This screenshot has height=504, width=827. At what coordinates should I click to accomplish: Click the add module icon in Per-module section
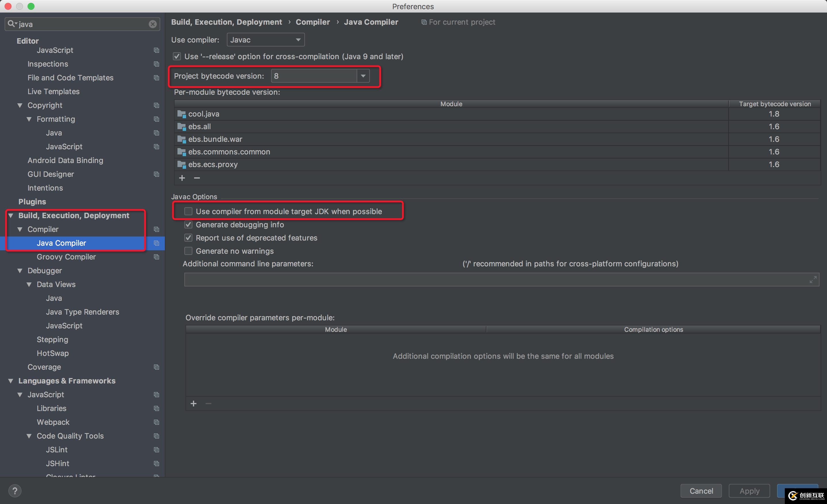[x=182, y=177]
